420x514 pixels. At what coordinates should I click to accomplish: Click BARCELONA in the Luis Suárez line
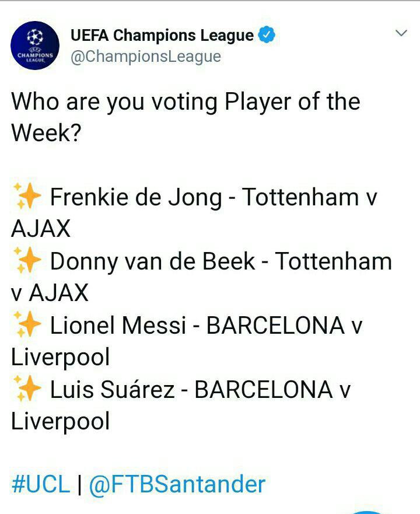click(264, 390)
